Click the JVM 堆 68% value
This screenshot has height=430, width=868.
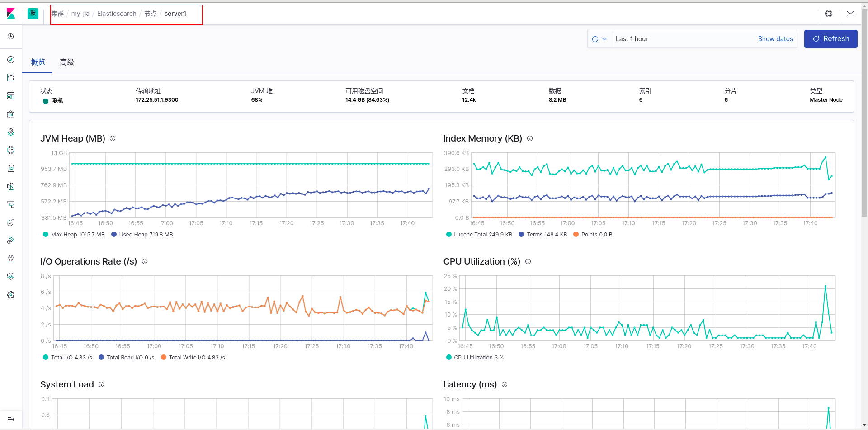click(257, 100)
